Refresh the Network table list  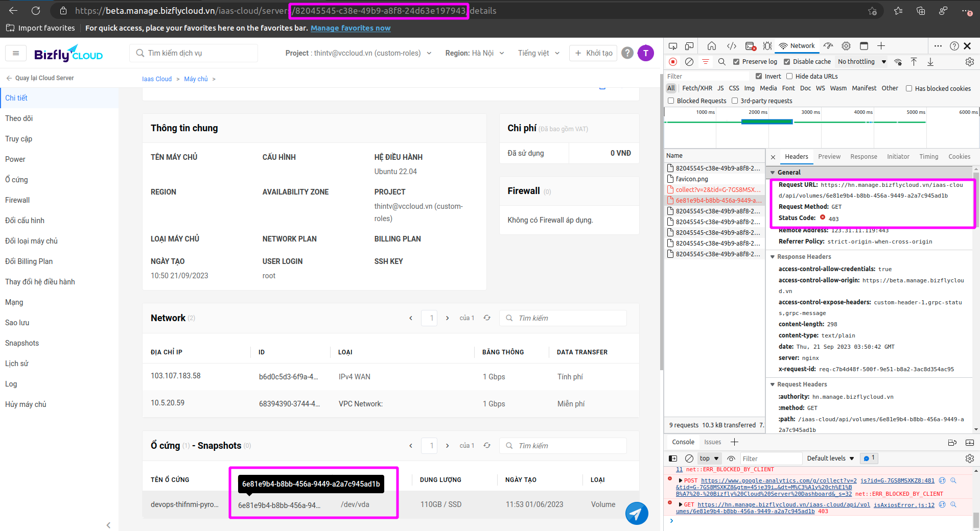click(x=487, y=318)
